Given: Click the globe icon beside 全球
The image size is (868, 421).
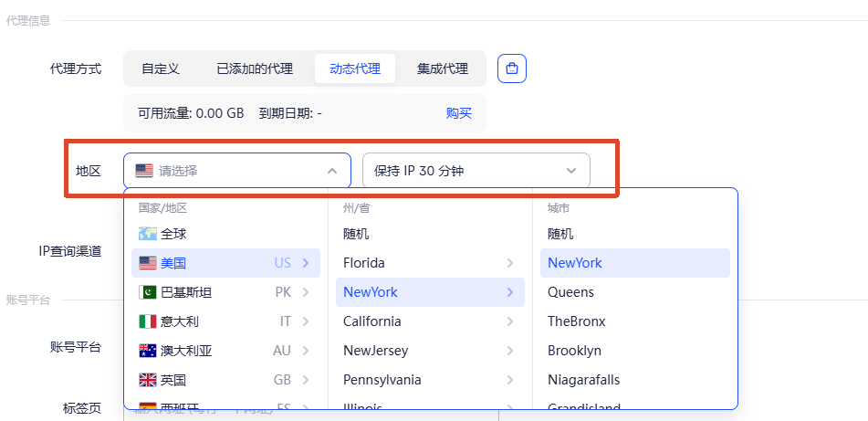Looking at the screenshot, I should [x=147, y=234].
